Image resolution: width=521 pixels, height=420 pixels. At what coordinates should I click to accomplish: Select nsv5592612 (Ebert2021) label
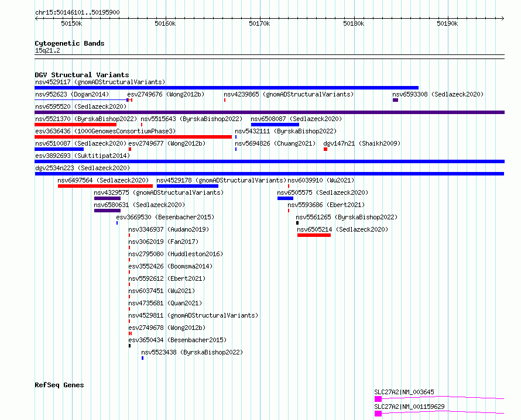click(167, 278)
